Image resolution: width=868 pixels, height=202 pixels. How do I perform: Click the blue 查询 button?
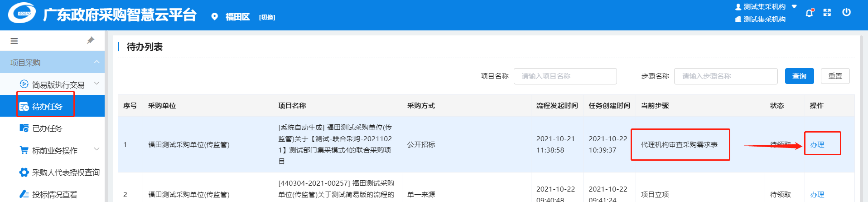pyautogui.click(x=799, y=76)
